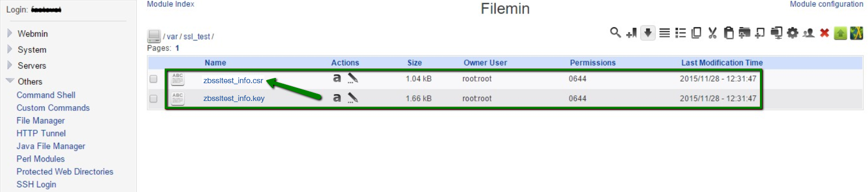Open File Manager in the sidebar
This screenshot has height=192, width=868.
click(x=40, y=120)
